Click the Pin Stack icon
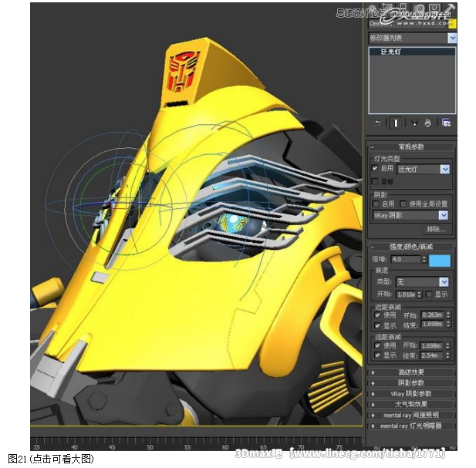Screen dimensions: 476x468 (376, 123)
